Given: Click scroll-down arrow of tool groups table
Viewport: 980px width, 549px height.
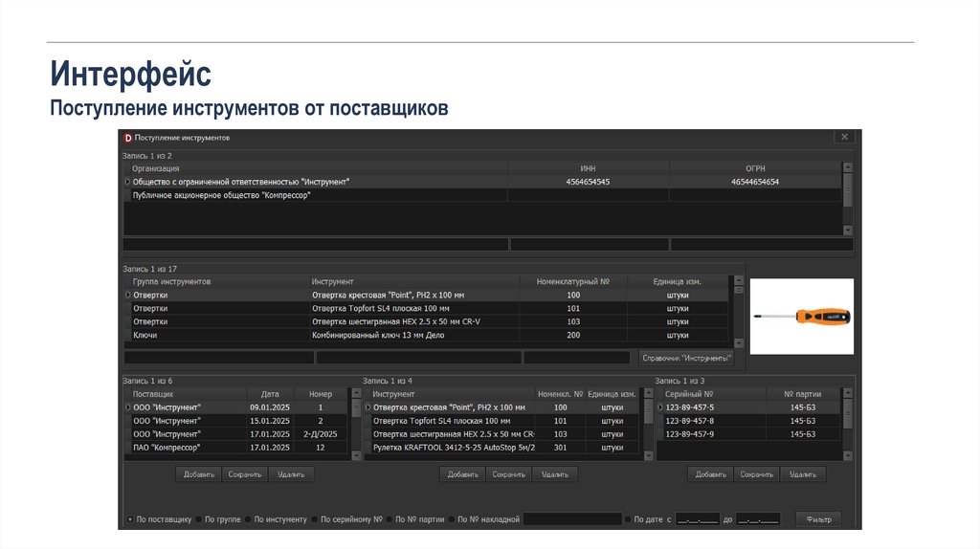Looking at the screenshot, I should [x=737, y=341].
